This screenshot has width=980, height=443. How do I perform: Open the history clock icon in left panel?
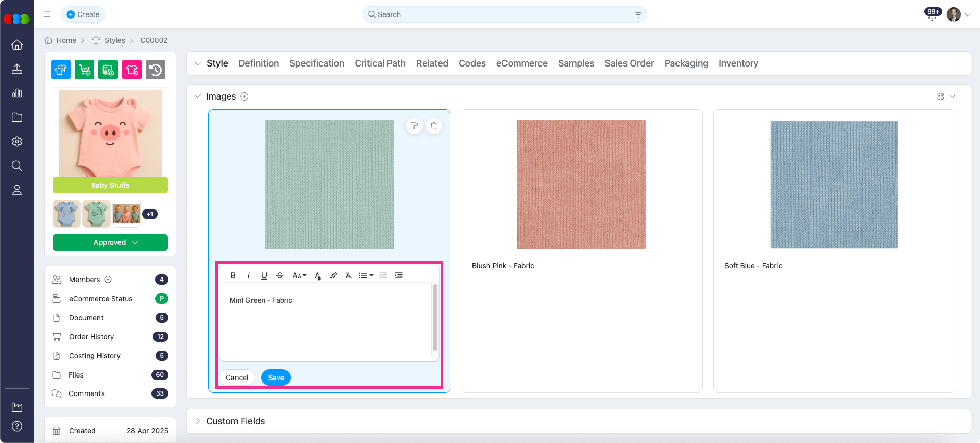coord(156,70)
